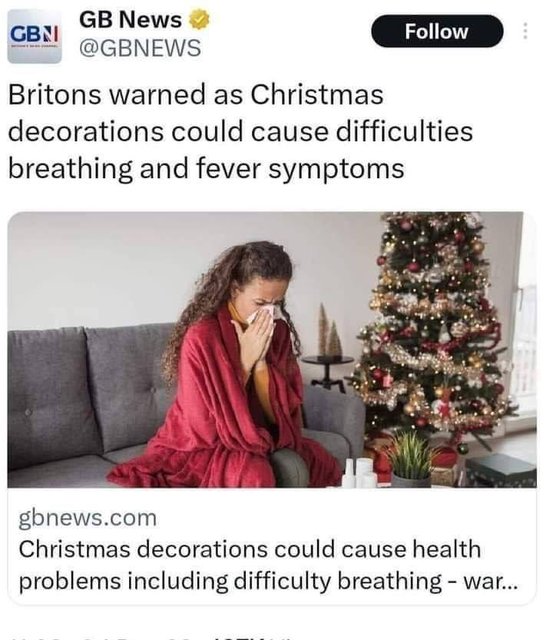Image resolution: width=553 pixels, height=640 pixels.
Task: Follow the GB News account
Action: [x=437, y=31]
